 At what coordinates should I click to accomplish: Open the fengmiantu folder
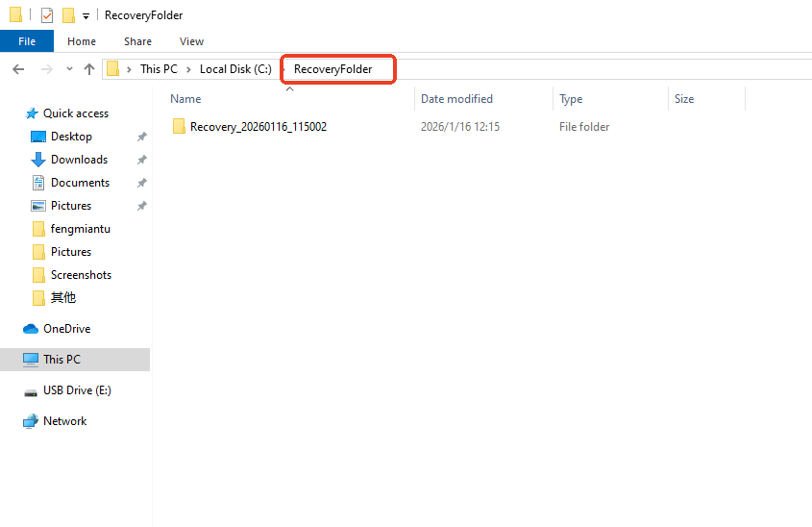pyautogui.click(x=81, y=229)
